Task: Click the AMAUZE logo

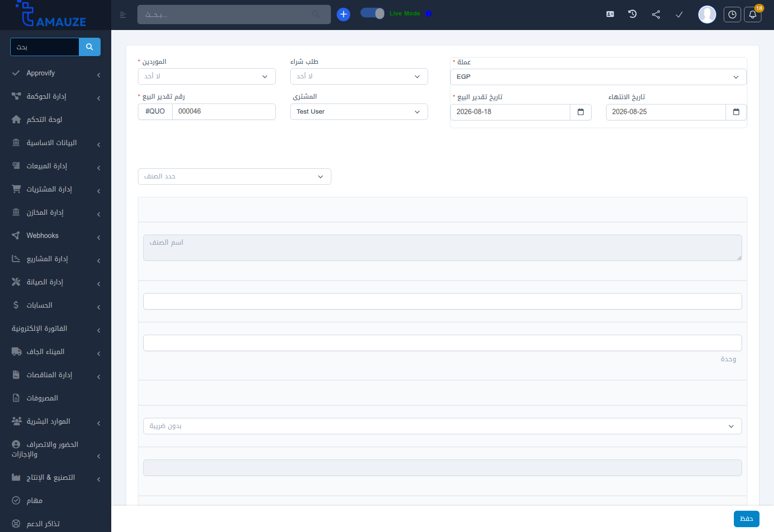Action: click(51, 15)
